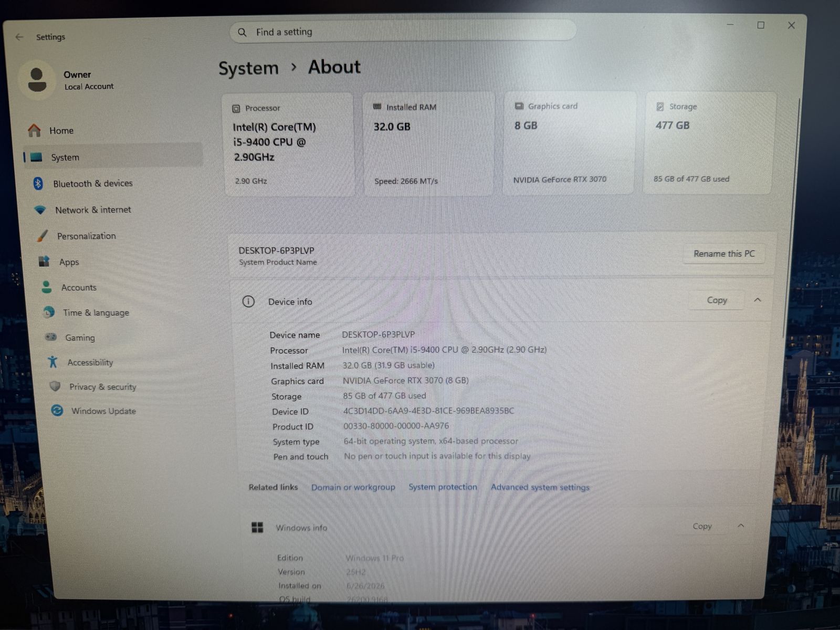This screenshot has height=630, width=840.
Task: Click the Gaming controller icon
Action: (x=51, y=337)
